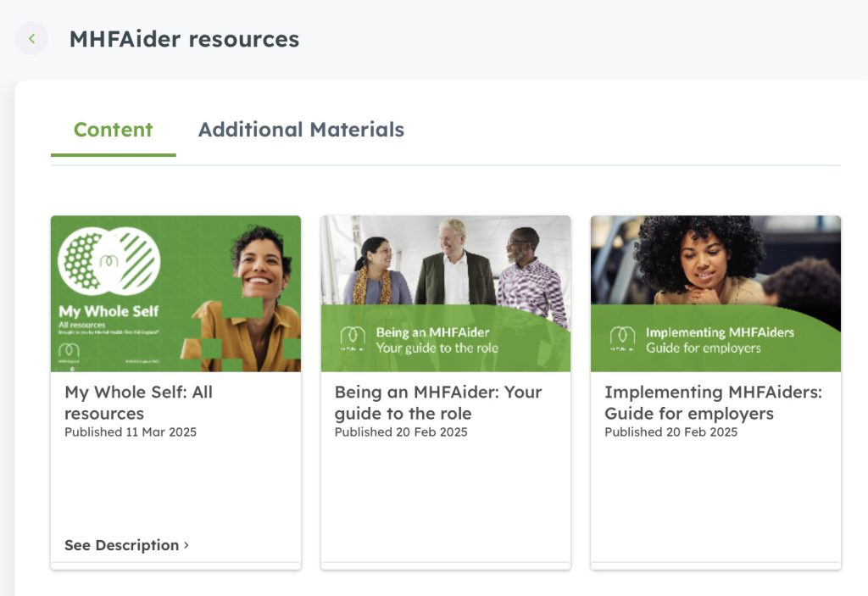Click the Published date under Being an MHFAider

point(401,432)
